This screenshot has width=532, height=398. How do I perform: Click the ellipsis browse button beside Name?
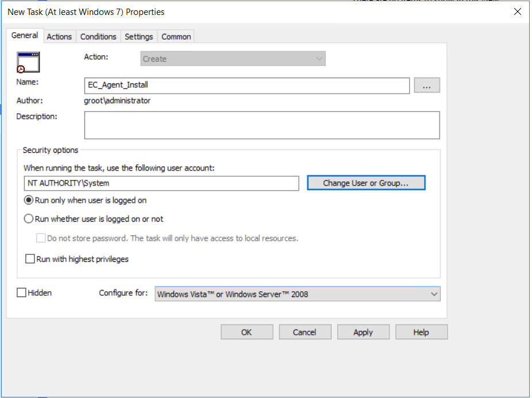(426, 86)
